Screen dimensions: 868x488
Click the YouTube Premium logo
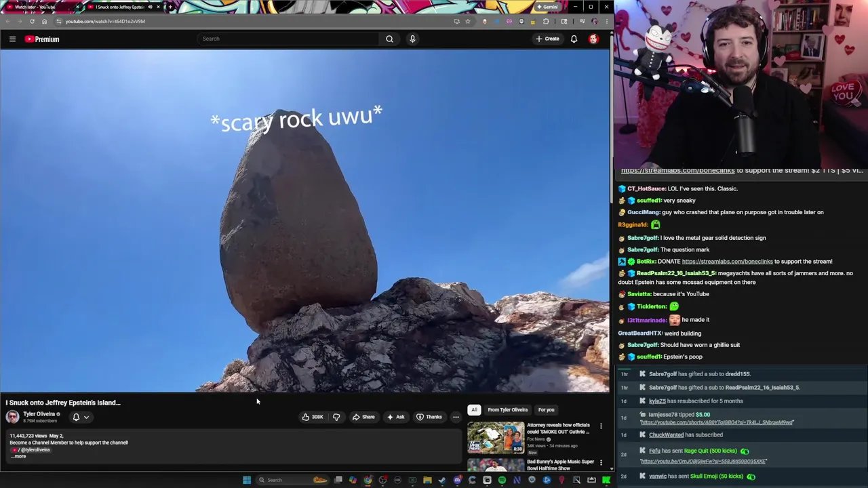(42, 39)
